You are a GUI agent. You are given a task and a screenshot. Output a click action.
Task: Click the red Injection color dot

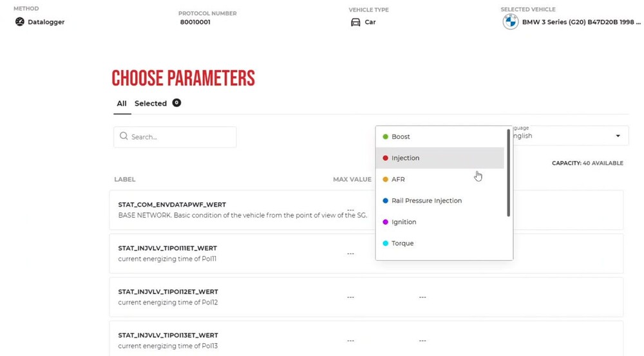coord(385,158)
